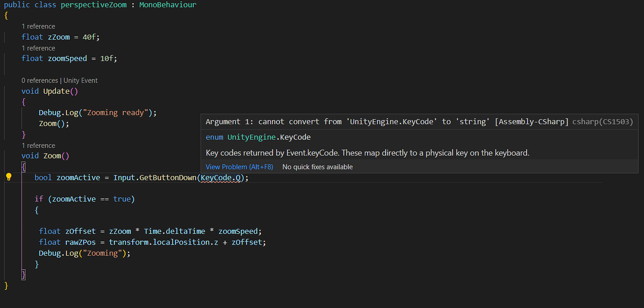
Task: Click the Debug.Log("Zooming ready") line
Action: click(98, 113)
